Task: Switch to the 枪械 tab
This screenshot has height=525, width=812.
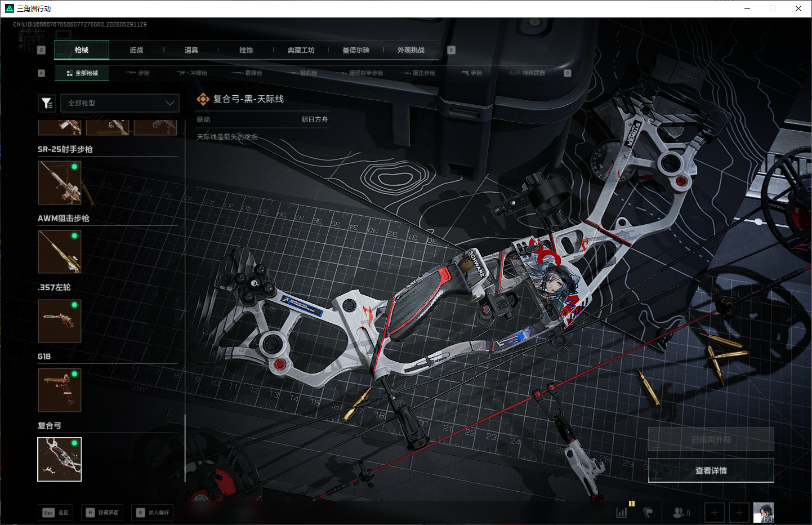Action: coord(82,50)
